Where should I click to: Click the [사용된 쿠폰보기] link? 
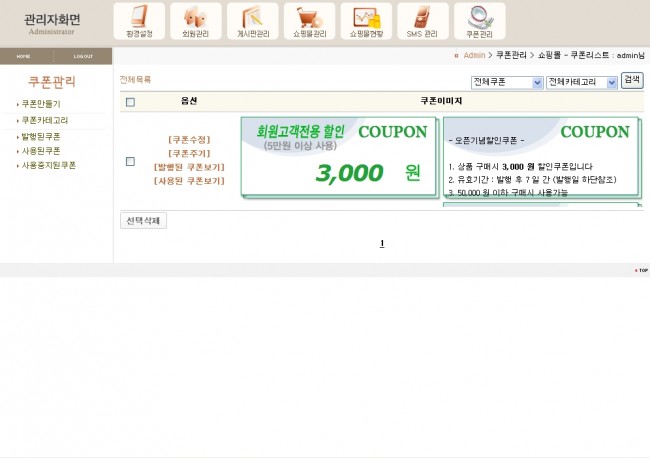click(x=189, y=181)
